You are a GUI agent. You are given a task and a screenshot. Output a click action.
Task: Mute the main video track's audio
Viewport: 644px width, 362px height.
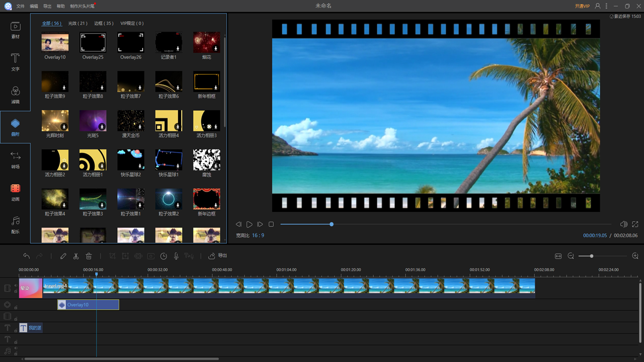click(x=16, y=286)
